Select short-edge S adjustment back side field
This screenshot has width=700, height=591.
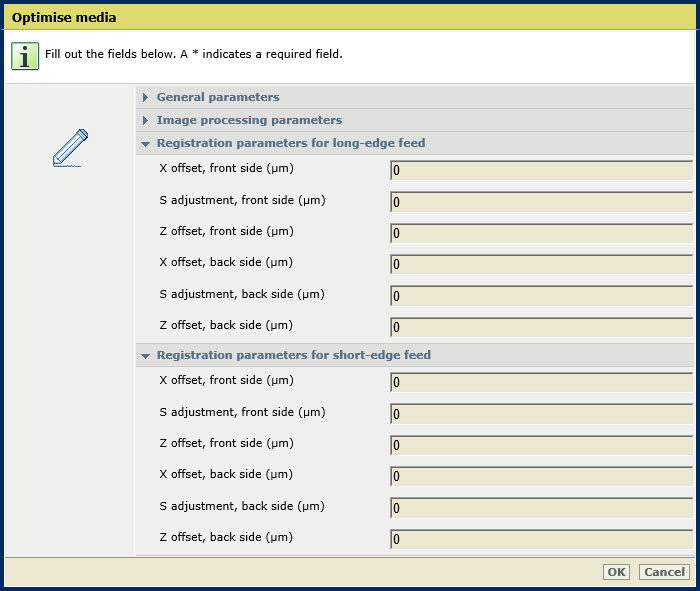(x=542, y=508)
